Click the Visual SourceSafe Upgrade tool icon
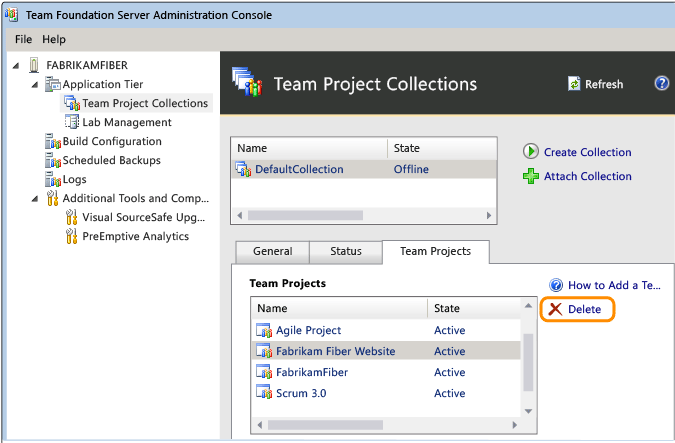This screenshot has height=443, width=675. point(72,217)
